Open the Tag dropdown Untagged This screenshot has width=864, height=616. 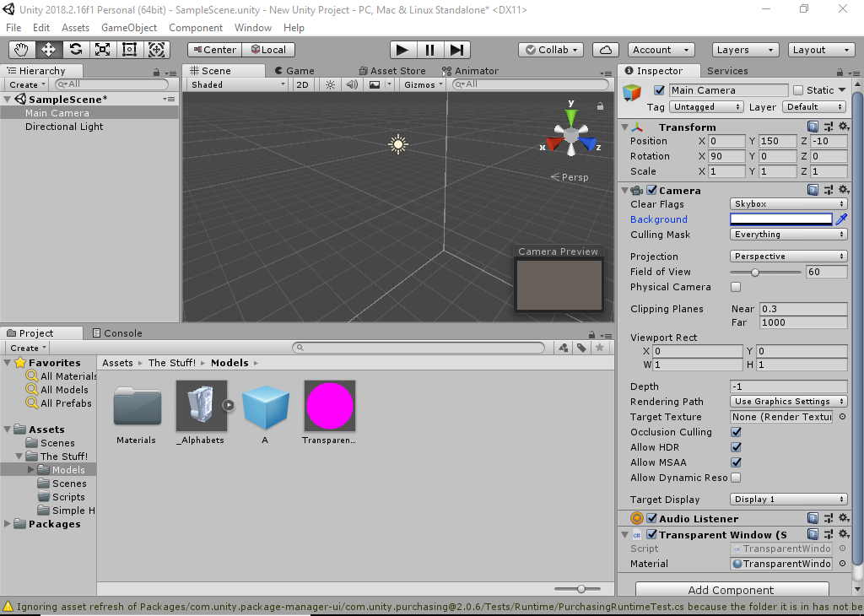point(706,107)
